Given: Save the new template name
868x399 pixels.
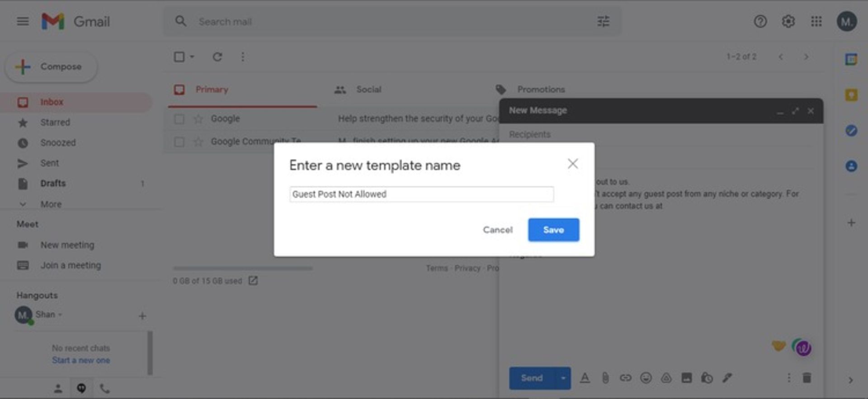Looking at the screenshot, I should [553, 230].
